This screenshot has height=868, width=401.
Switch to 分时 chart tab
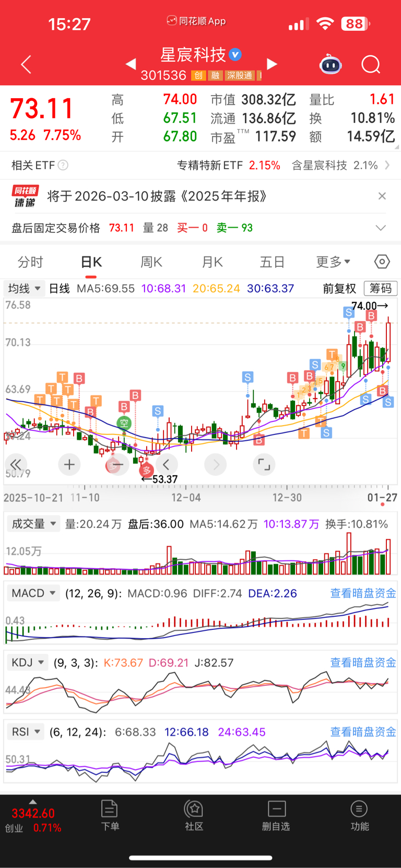30,262
